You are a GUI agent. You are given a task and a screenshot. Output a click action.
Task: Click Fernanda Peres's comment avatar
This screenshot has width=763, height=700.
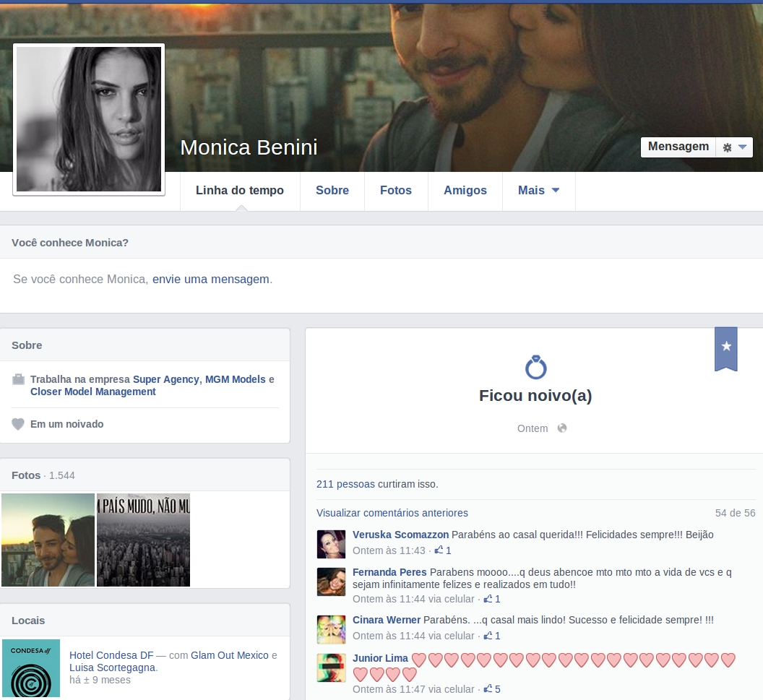click(331, 581)
